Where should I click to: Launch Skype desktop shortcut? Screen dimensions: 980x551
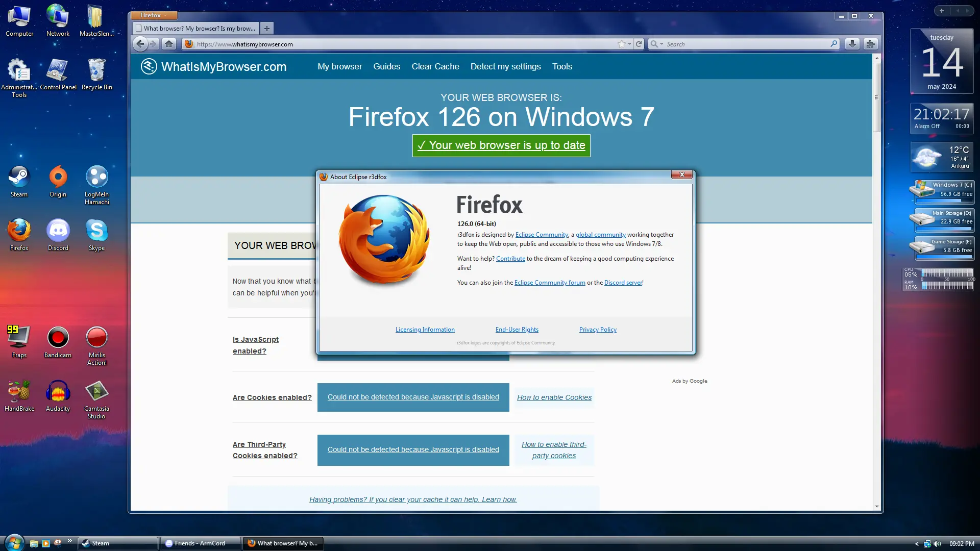click(x=96, y=235)
